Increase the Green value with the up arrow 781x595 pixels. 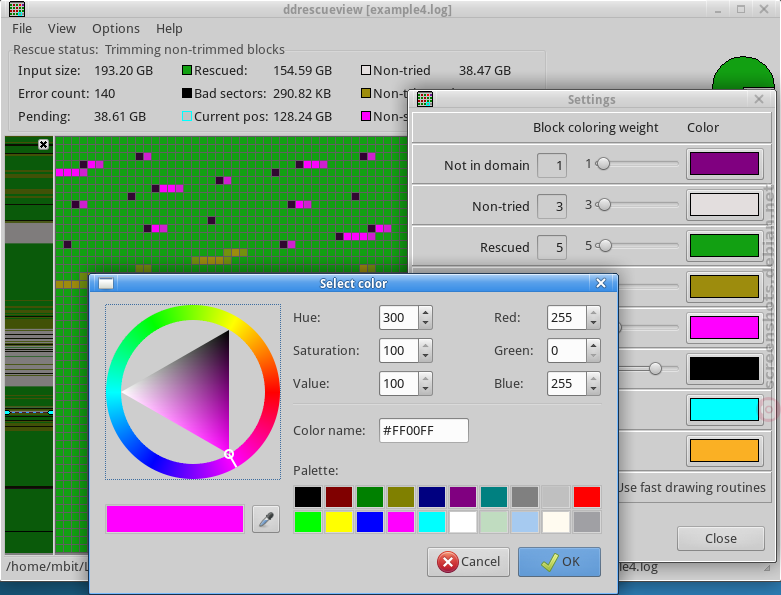593,345
